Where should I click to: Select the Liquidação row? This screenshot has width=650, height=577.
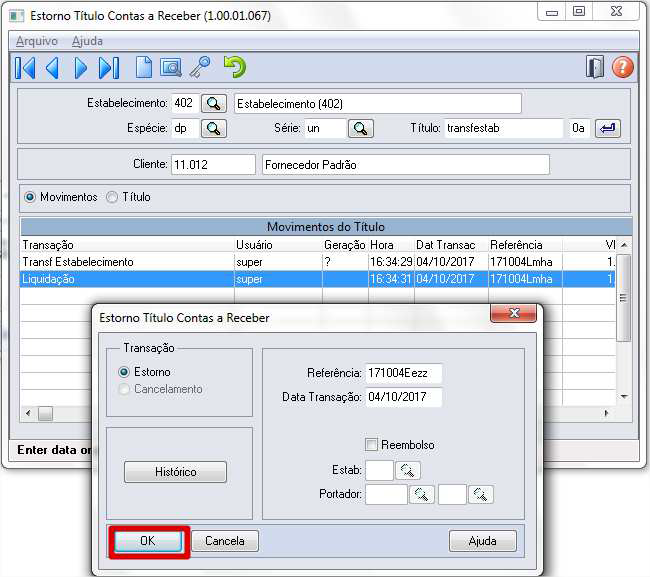click(x=318, y=279)
